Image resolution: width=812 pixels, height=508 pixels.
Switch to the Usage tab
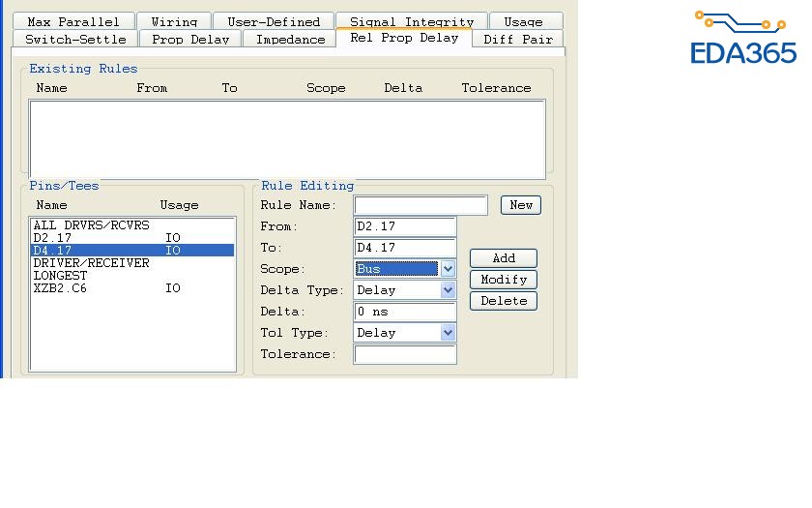pos(526,21)
